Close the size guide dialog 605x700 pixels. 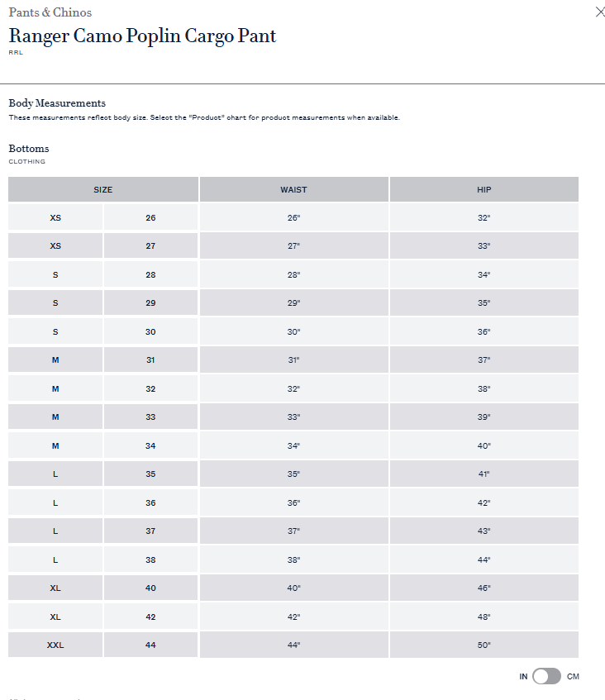[600, 12]
